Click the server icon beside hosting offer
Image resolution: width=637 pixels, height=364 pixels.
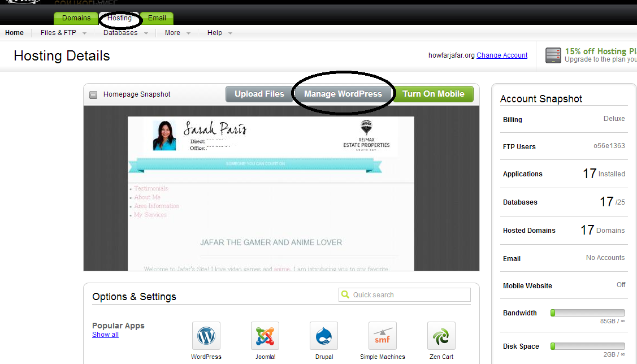coord(553,55)
